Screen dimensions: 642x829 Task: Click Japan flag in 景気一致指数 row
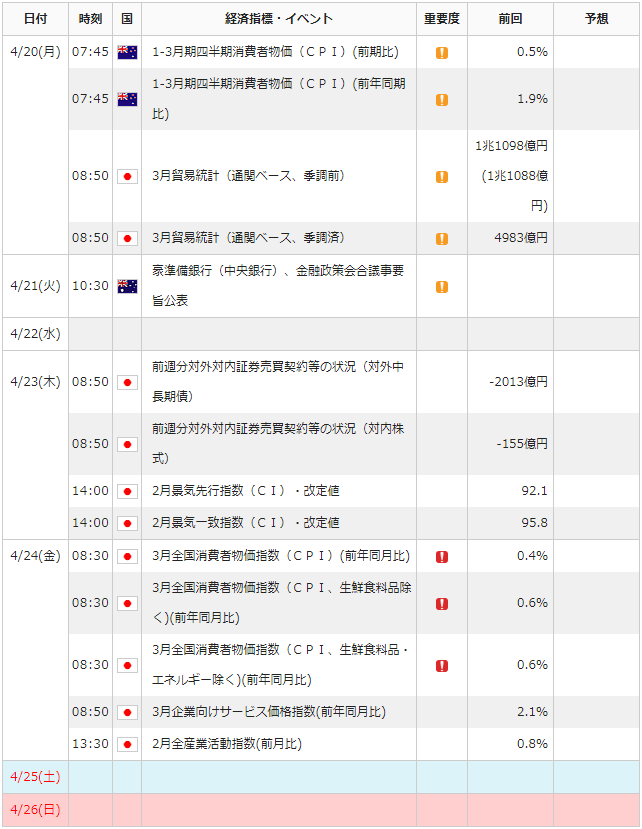click(127, 523)
